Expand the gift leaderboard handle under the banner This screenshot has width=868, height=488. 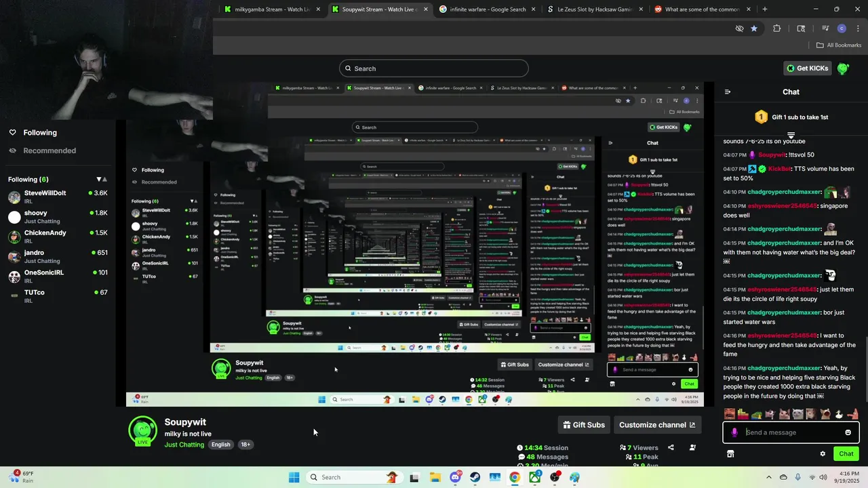pyautogui.click(x=791, y=136)
